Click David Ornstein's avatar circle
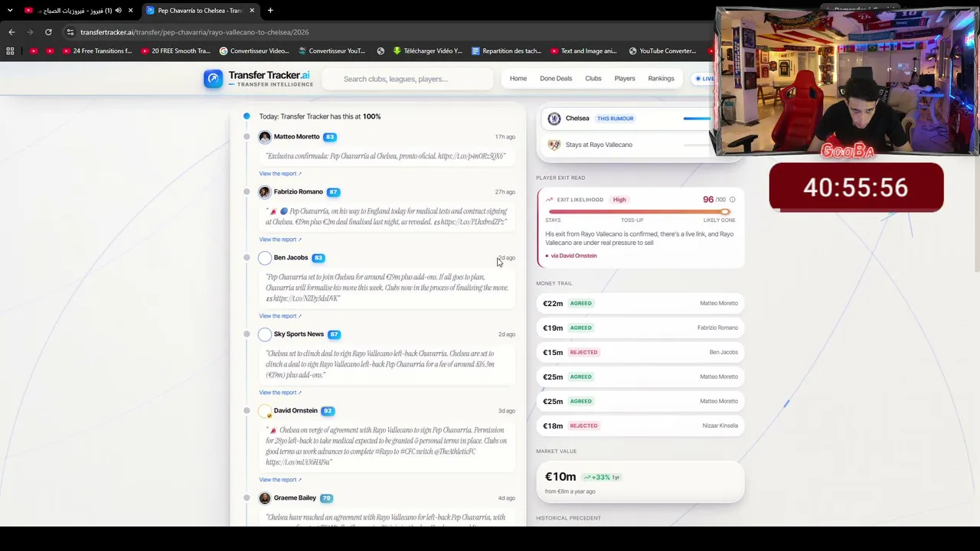 click(265, 411)
